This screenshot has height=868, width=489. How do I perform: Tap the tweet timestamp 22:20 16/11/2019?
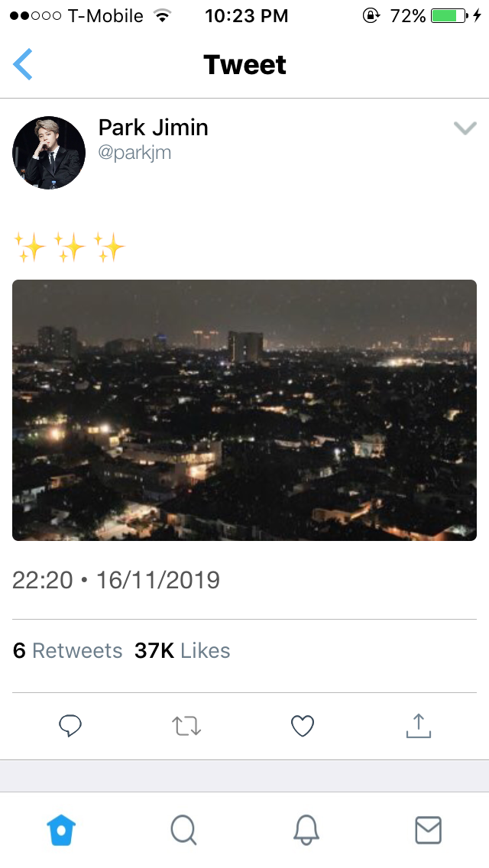116,581
